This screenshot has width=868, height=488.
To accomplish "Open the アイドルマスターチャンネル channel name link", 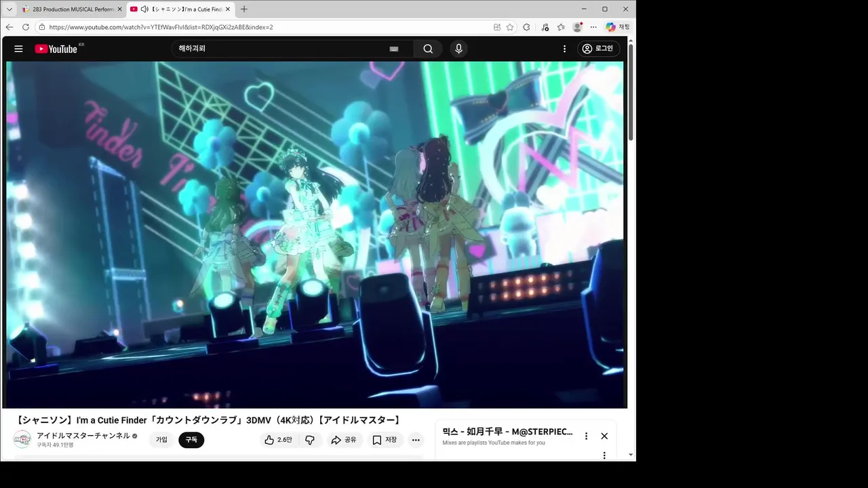I will (83, 436).
